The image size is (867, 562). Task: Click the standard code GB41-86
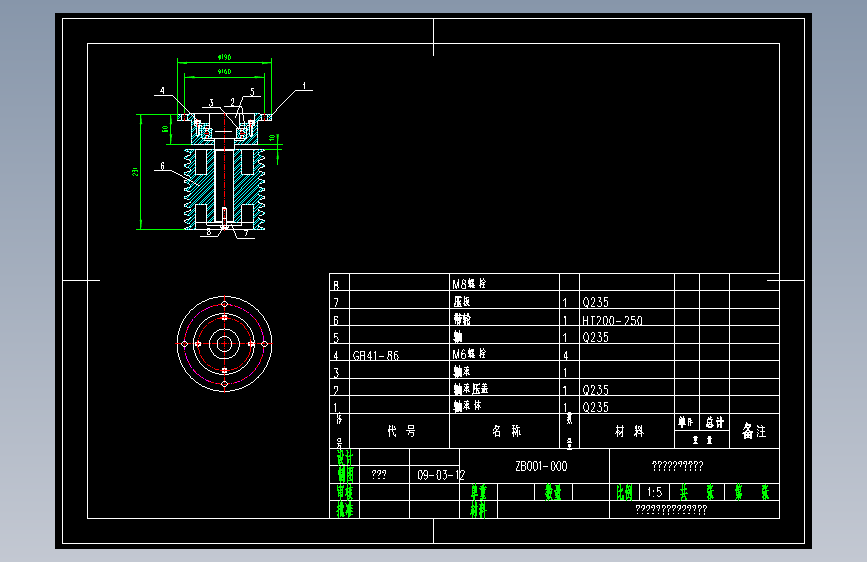tap(375, 355)
